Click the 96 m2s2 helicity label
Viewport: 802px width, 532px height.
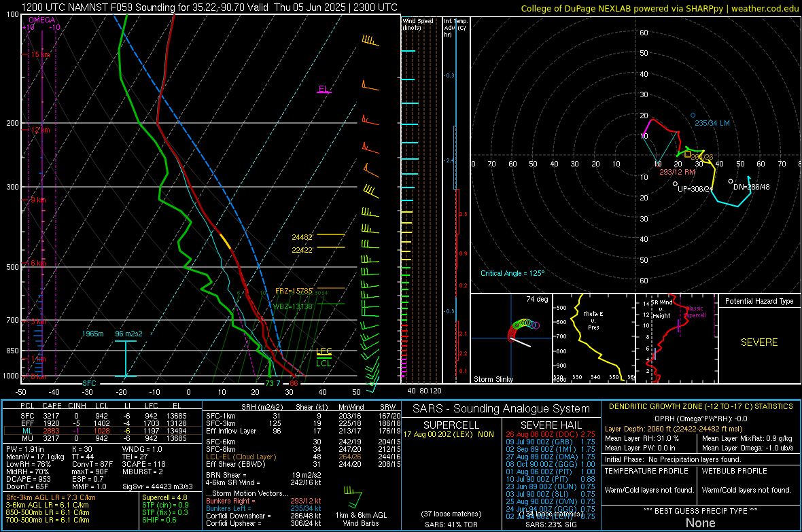click(129, 334)
